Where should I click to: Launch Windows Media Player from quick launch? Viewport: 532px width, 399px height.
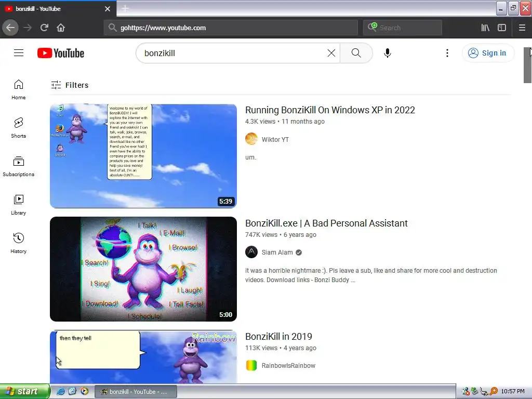84,391
